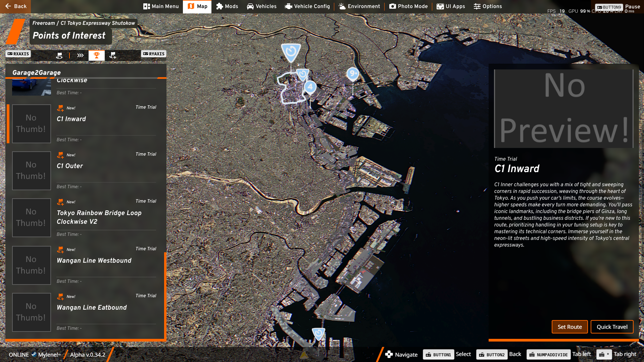The width and height of the screenshot is (644, 362).
Task: Open the Vehicles menu
Action: [x=262, y=6]
